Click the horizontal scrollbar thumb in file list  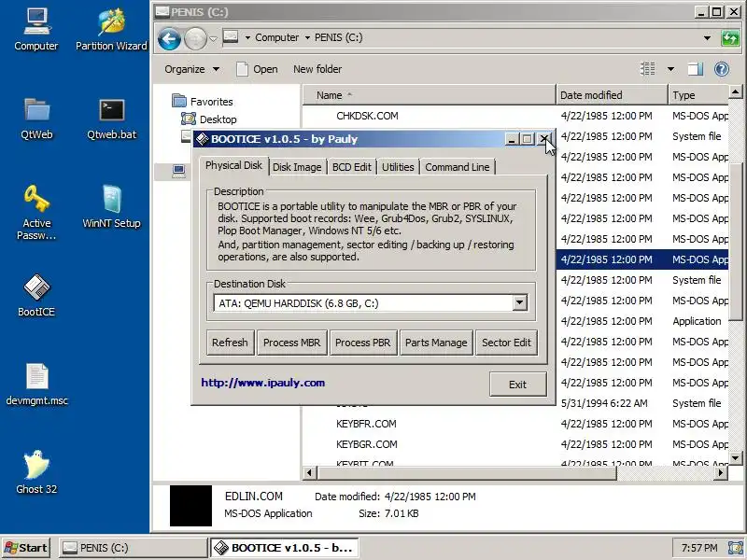467,473
